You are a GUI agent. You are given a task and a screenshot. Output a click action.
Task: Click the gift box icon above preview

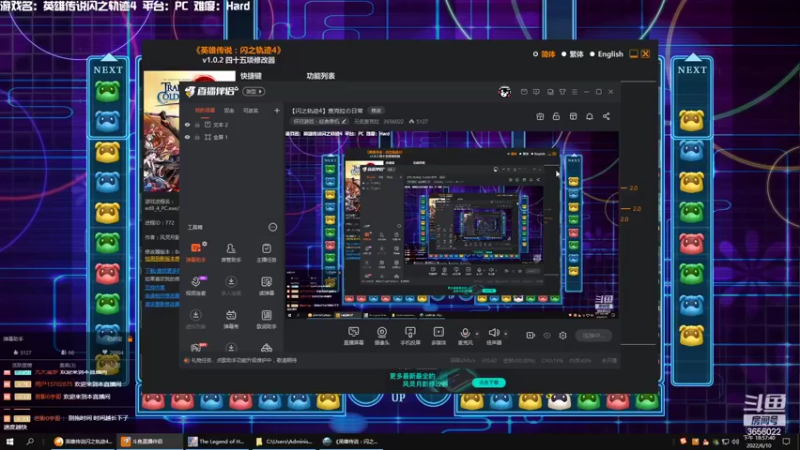540,116
